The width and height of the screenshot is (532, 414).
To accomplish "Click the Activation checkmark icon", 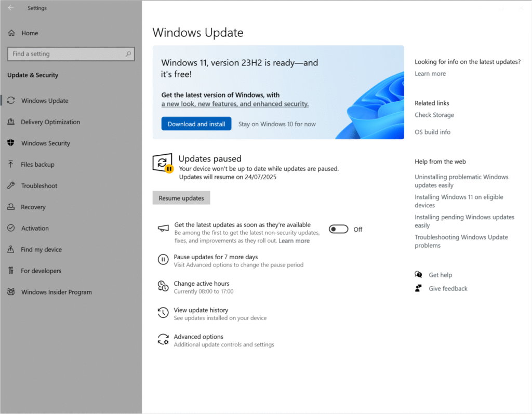I will (12, 228).
